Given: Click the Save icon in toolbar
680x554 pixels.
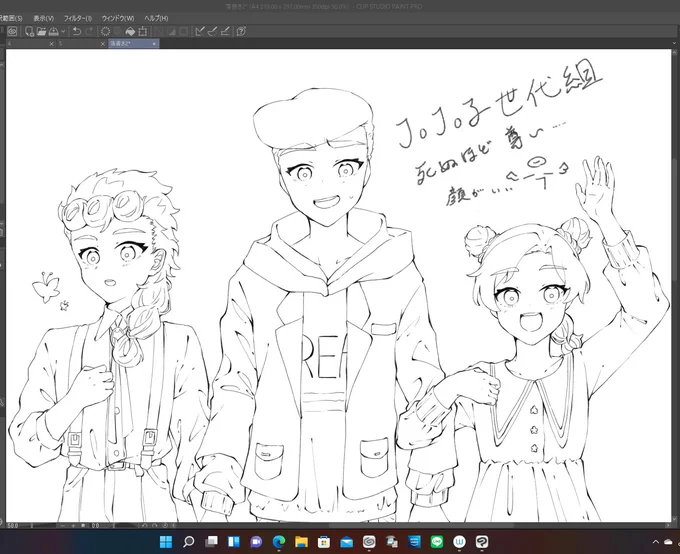Looking at the screenshot, I should tap(53, 31).
